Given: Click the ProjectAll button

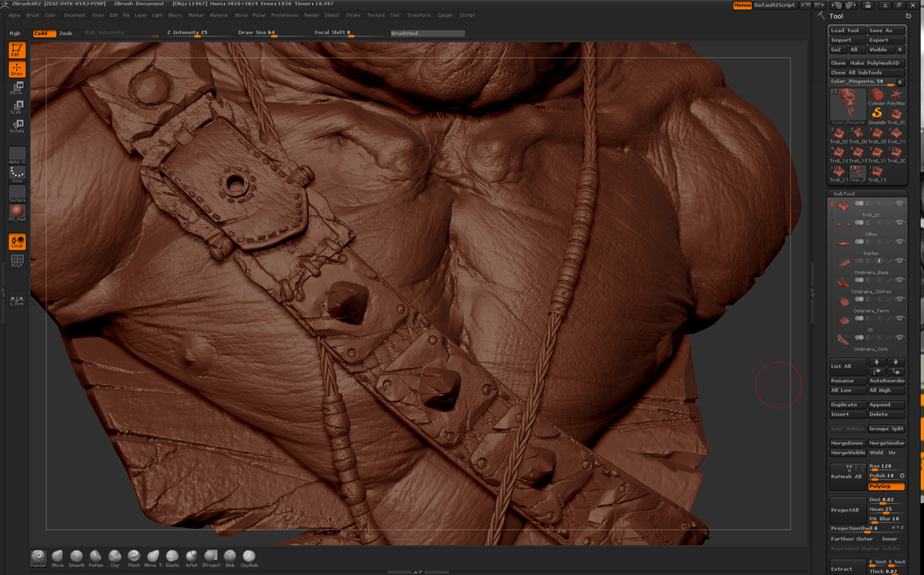Looking at the screenshot, I should [847, 509].
